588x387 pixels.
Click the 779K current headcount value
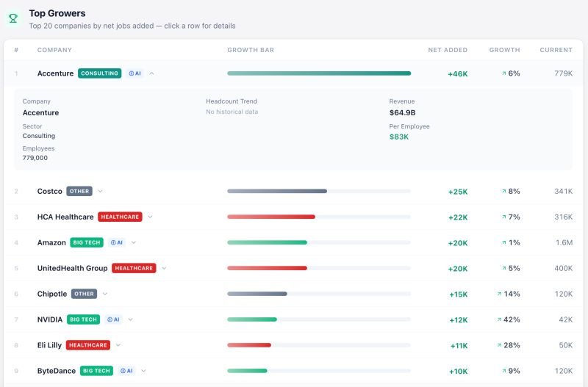pos(563,73)
